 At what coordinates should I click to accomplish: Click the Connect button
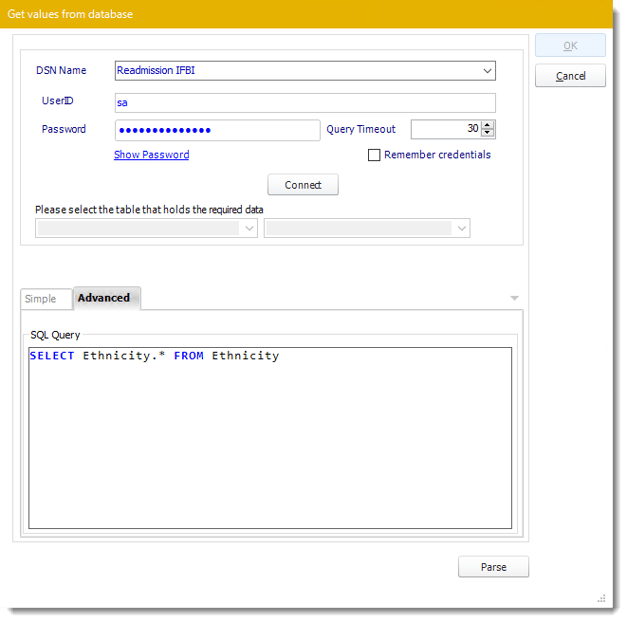(303, 185)
